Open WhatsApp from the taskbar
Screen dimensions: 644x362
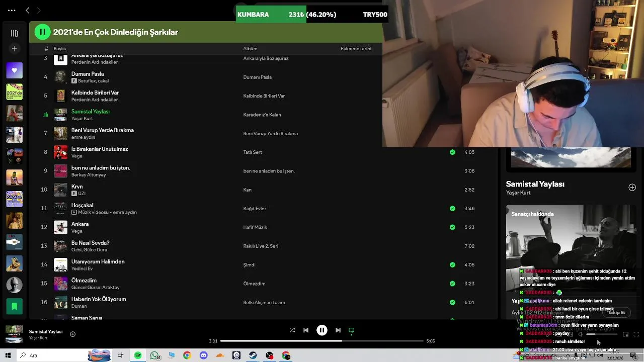point(154,355)
